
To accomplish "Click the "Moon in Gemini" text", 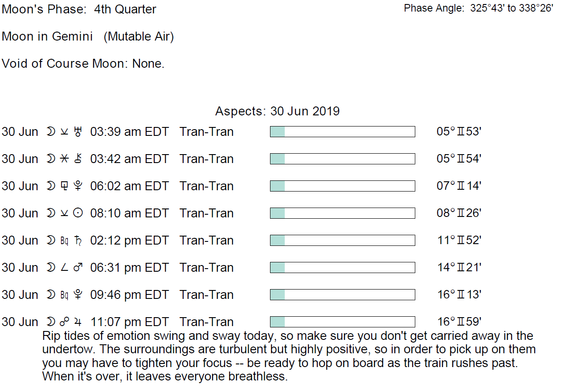I will coord(47,37).
